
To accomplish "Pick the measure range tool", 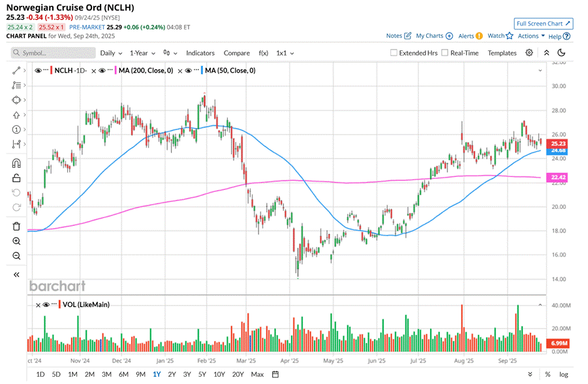I will pyautogui.click(x=16, y=144).
